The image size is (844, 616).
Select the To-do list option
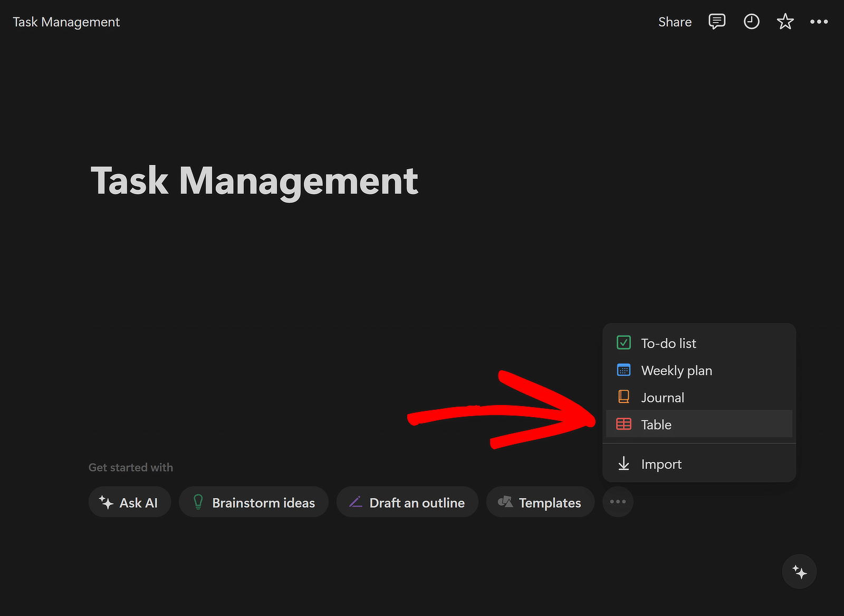pos(668,343)
